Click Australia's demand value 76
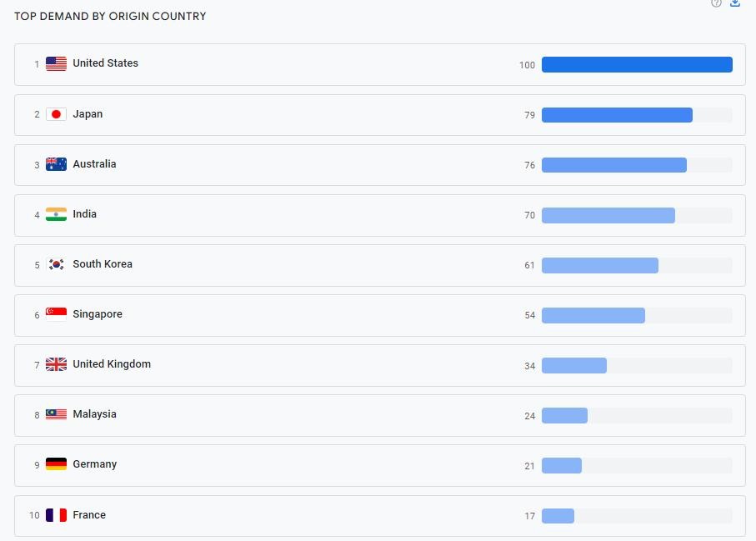Viewport: 756px width, 541px height. coord(529,166)
